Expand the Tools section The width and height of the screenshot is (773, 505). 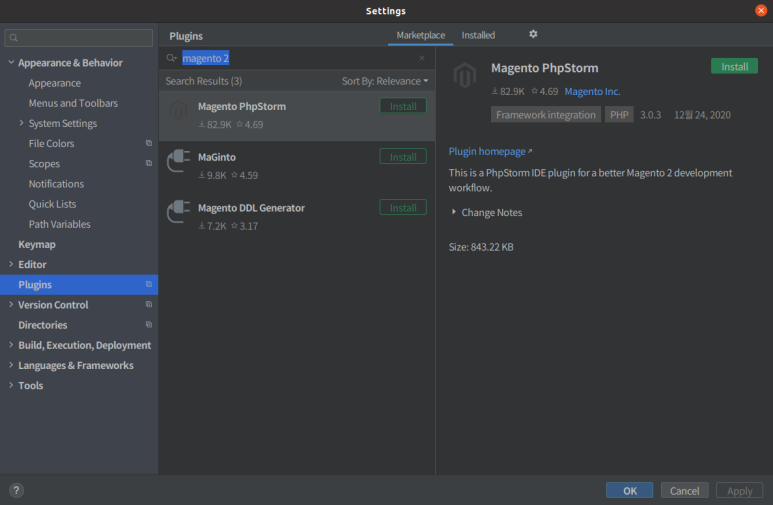coord(11,385)
